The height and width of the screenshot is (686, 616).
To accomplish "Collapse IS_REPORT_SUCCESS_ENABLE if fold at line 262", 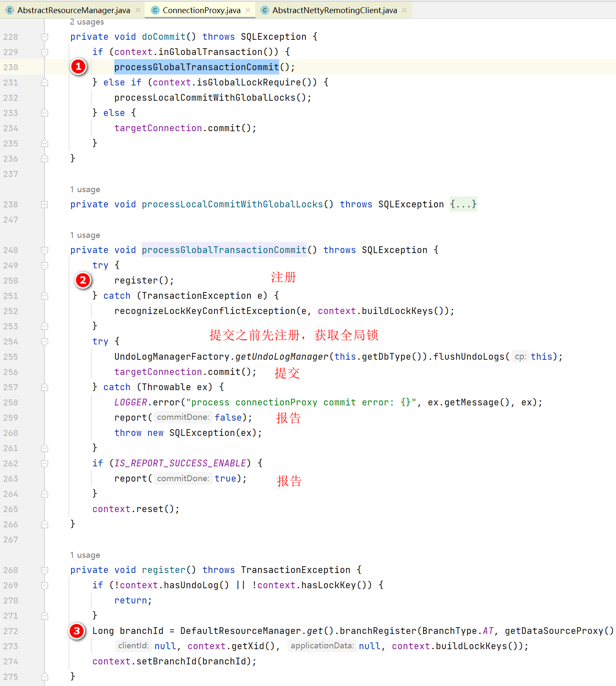I will pos(44,463).
